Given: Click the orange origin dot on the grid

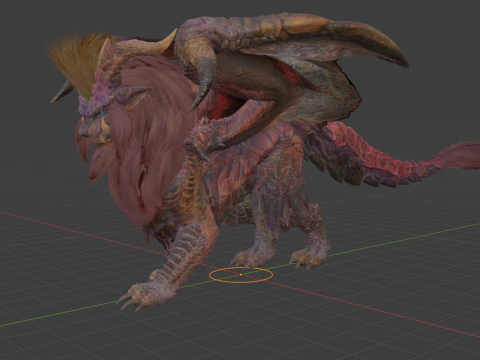Looking at the screenshot, I should pos(241,275).
